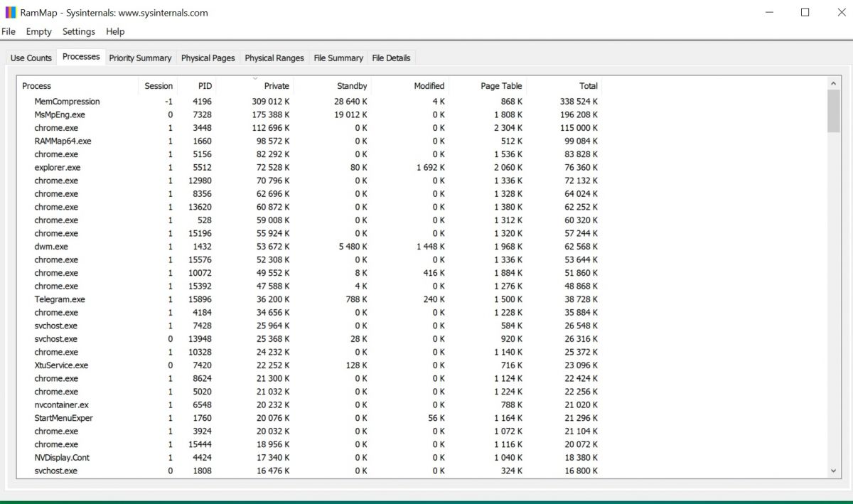This screenshot has height=504, width=853.
Task: Open the Help menu
Action: (x=115, y=31)
